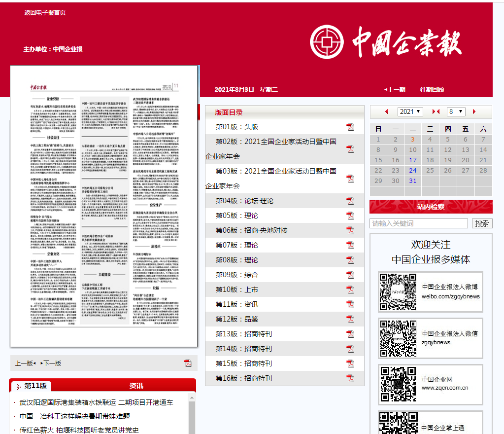Open PDF icon for 第01版 头版
The height and width of the screenshot is (434, 504).
(350, 127)
